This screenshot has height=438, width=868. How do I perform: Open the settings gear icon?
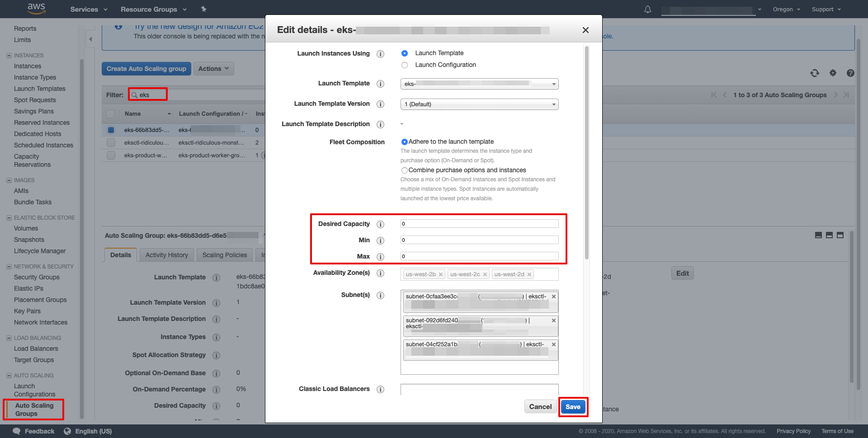(833, 73)
